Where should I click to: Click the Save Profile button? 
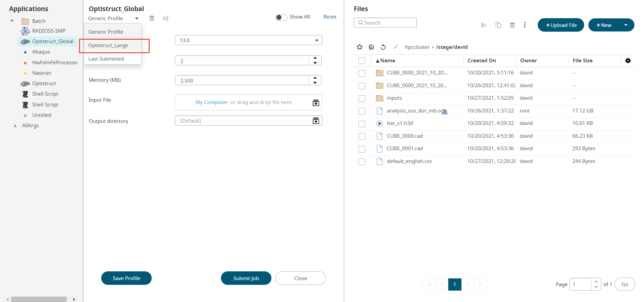click(x=126, y=278)
